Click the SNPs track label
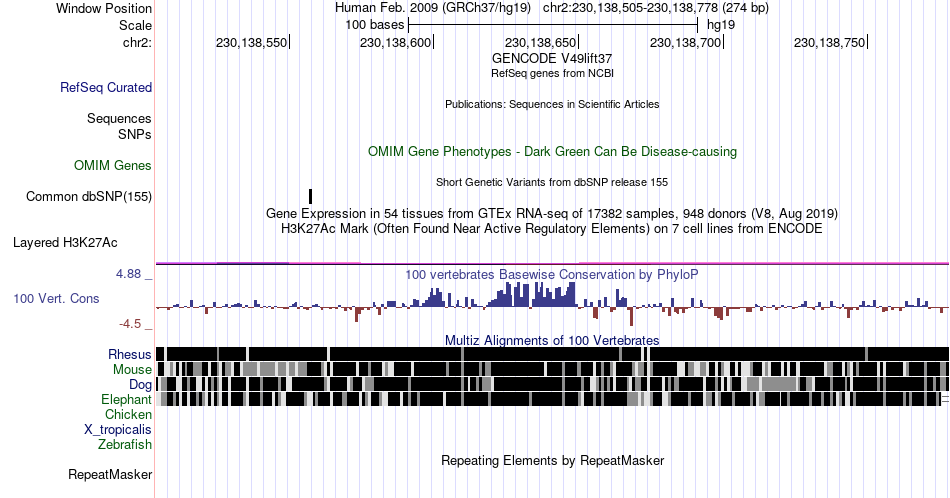The width and height of the screenshot is (950, 498). 135,134
